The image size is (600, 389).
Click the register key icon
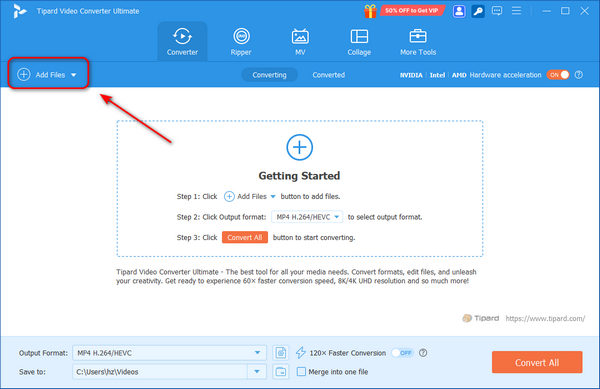coord(478,11)
